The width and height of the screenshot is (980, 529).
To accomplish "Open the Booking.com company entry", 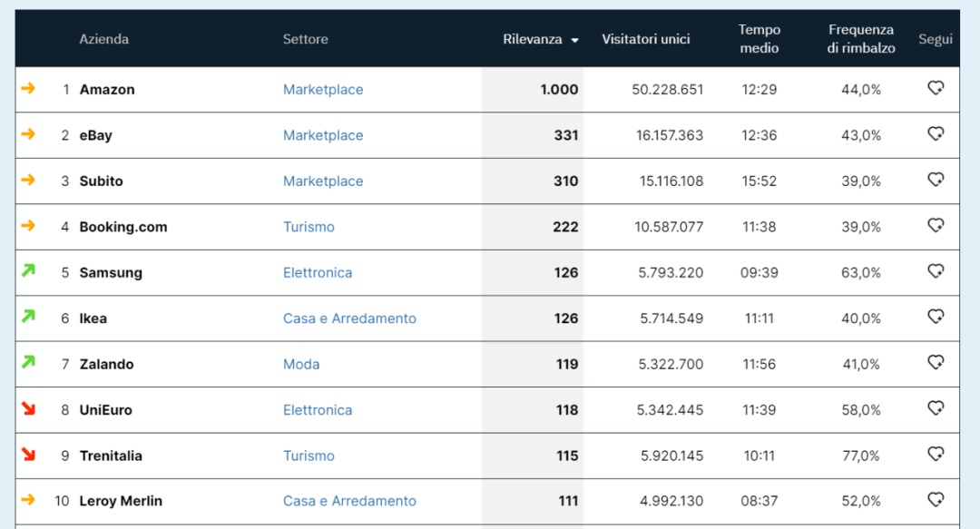I will (123, 226).
